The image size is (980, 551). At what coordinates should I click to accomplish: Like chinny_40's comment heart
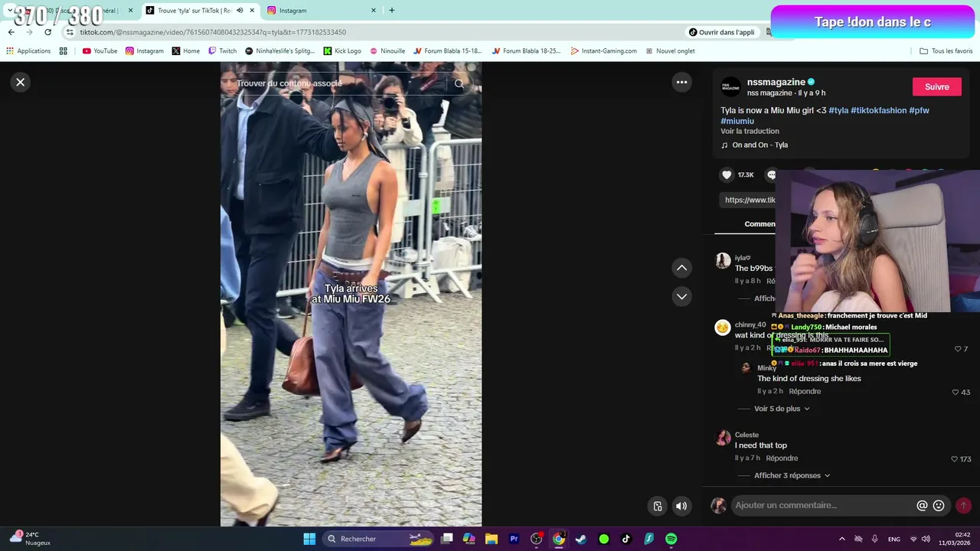pos(957,349)
